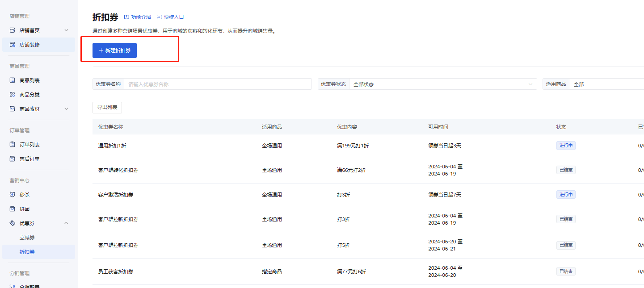
Task: Focus the 优惠券名称 search input
Action: coord(218,84)
